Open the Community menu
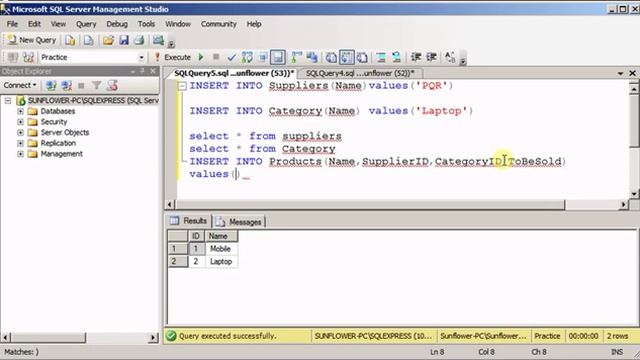This screenshot has height=360, width=640. [218, 24]
